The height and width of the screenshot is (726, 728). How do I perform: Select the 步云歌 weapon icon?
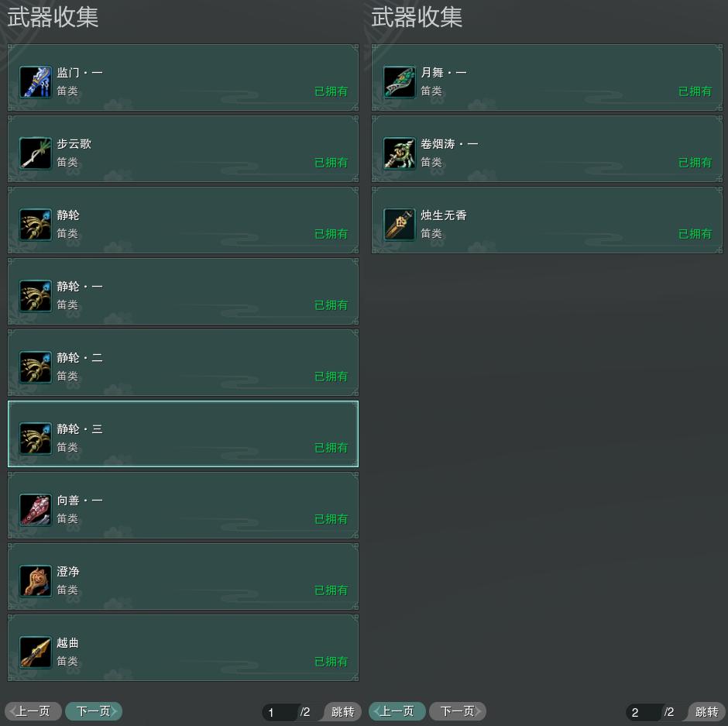click(x=36, y=153)
